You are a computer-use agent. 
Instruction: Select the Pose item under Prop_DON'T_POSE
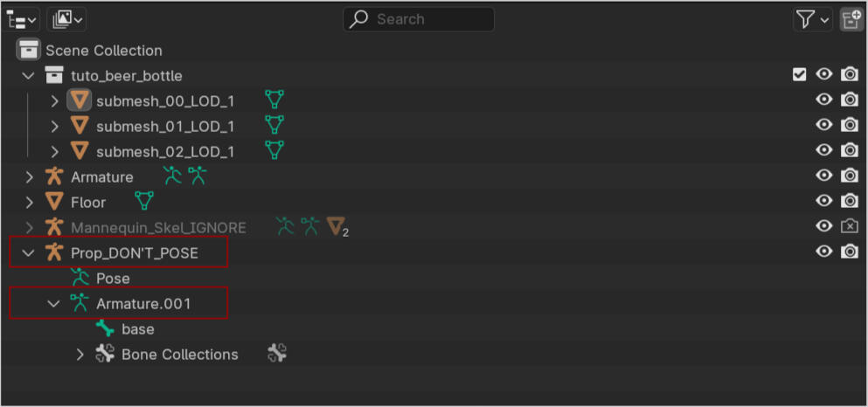click(x=113, y=279)
